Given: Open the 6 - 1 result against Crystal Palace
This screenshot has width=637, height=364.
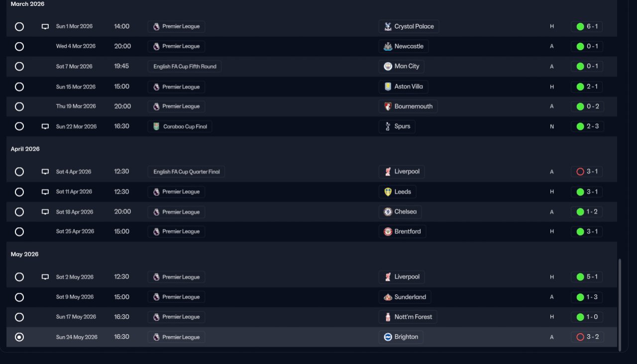Looking at the screenshot, I should tap(587, 26).
